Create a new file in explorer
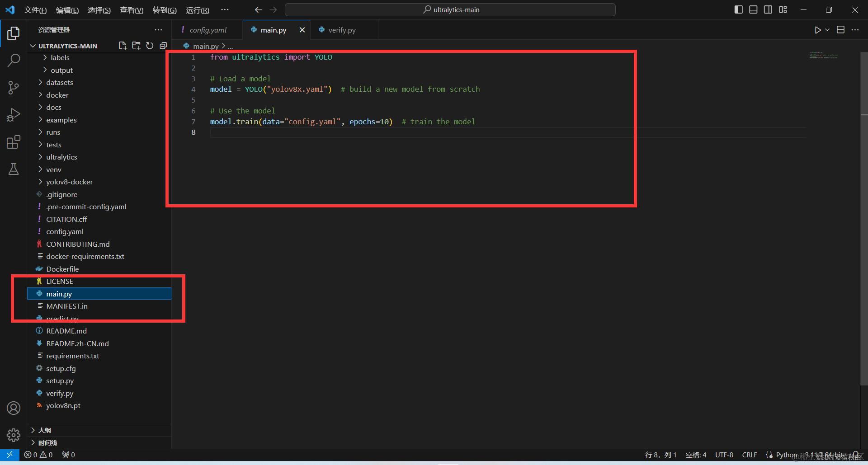The width and height of the screenshot is (868, 465). 123,46
